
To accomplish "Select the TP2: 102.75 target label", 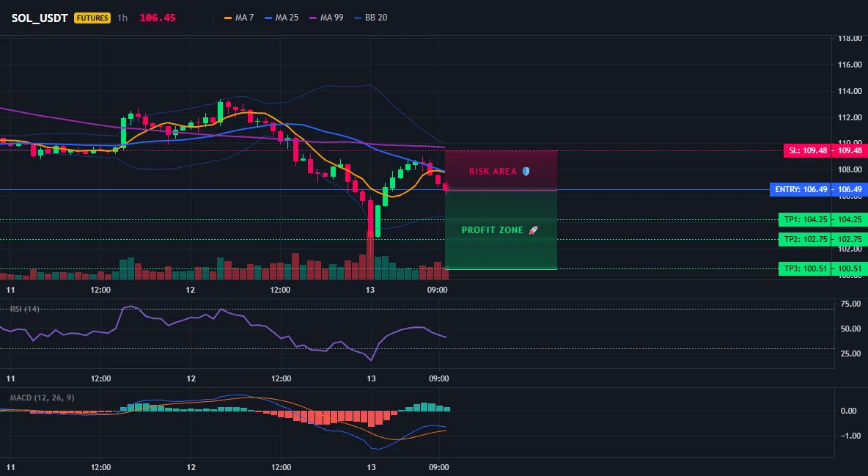I will (x=805, y=239).
